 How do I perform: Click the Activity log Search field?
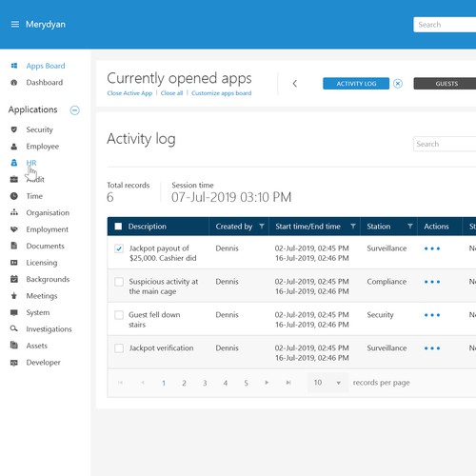[x=445, y=144]
